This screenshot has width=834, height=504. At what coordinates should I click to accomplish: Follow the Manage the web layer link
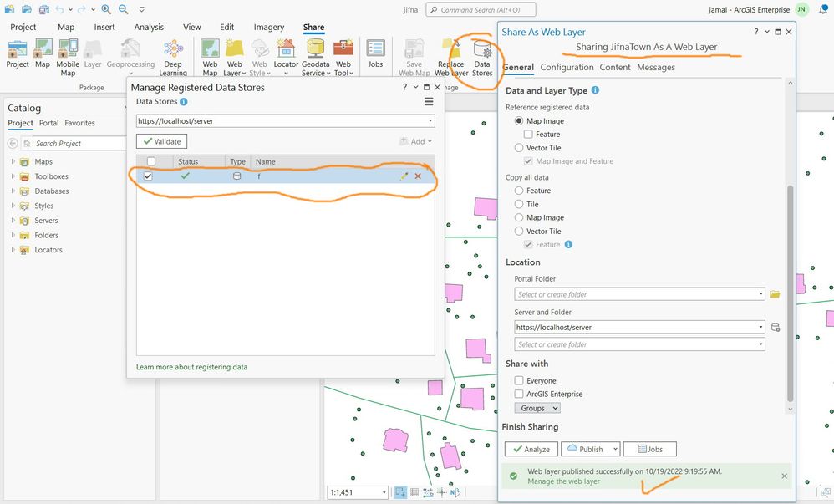pyautogui.click(x=563, y=481)
